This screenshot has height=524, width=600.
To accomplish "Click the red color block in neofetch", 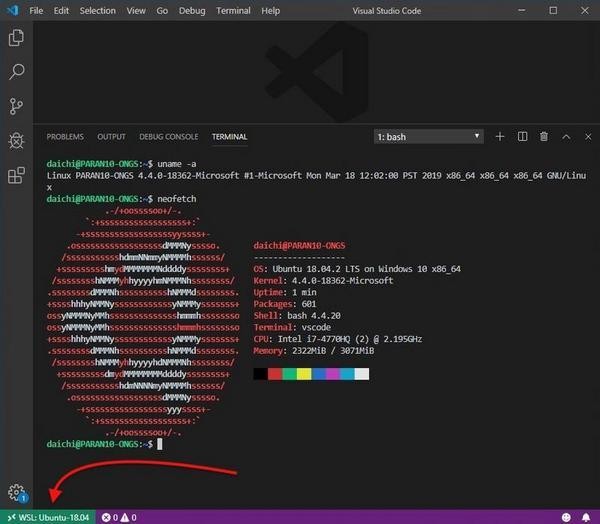I will 275,374.
